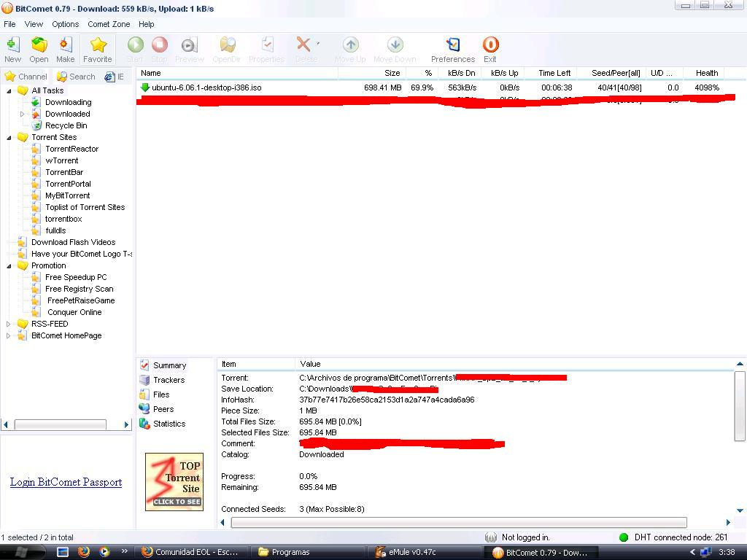The image size is (747, 560).
Task: Show the Peers details panel
Action: [x=156, y=409]
